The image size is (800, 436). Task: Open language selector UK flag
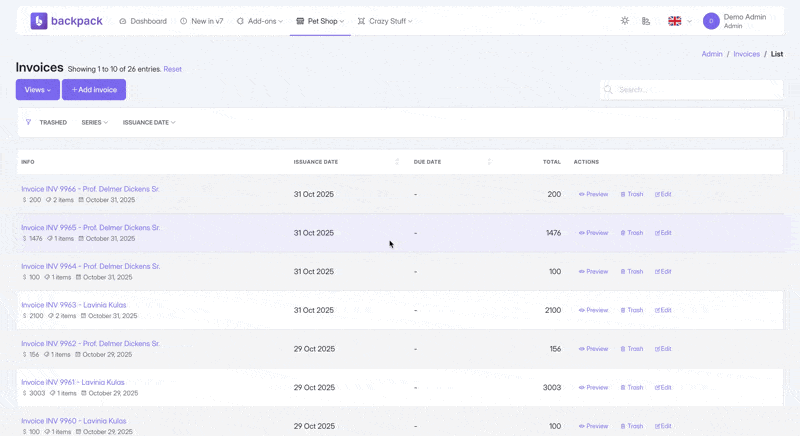674,21
